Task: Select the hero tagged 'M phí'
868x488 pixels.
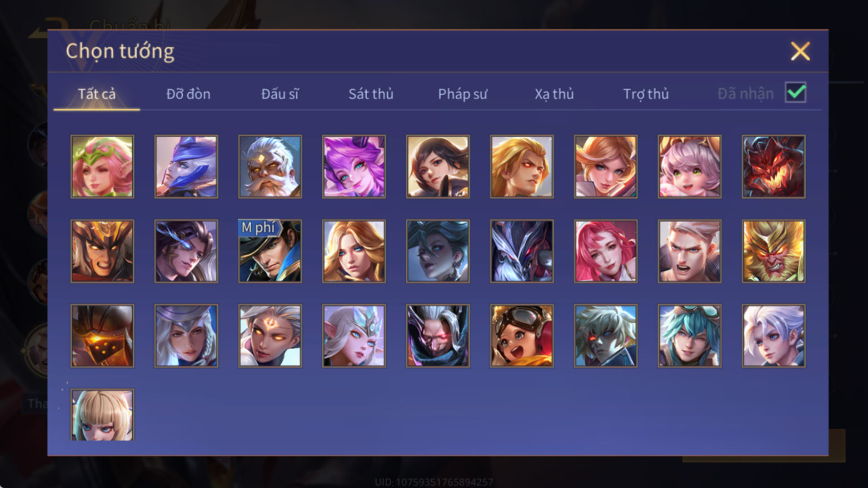Action: coord(270,251)
